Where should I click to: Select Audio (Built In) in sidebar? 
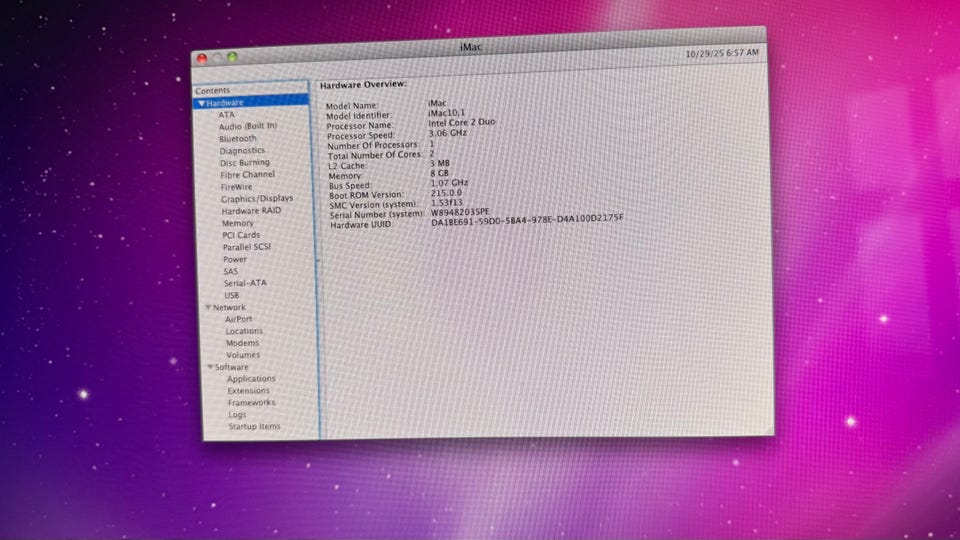pyautogui.click(x=248, y=126)
